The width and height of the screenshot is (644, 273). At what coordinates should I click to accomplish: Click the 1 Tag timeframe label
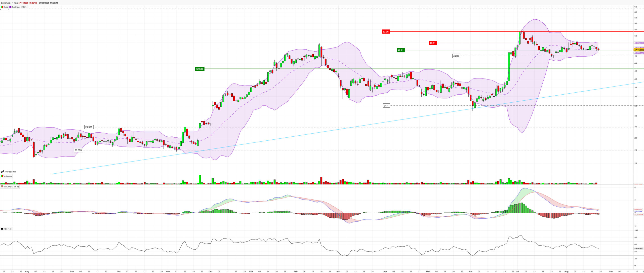pos(15,3)
